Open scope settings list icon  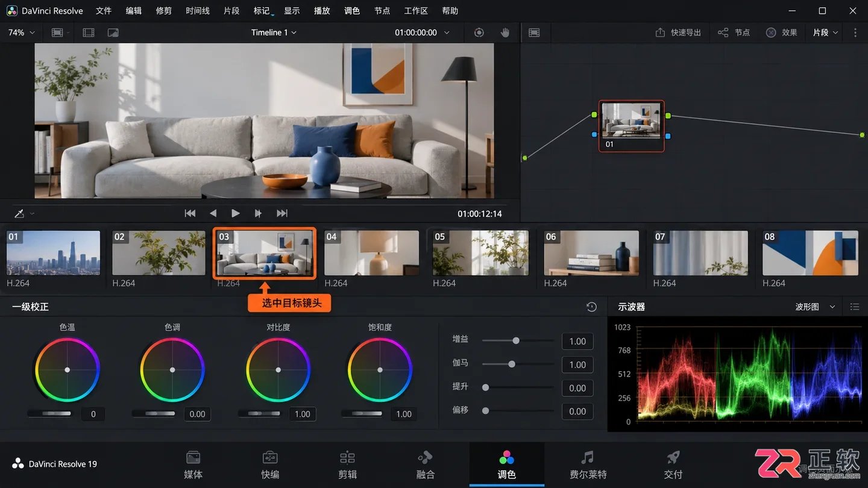855,307
